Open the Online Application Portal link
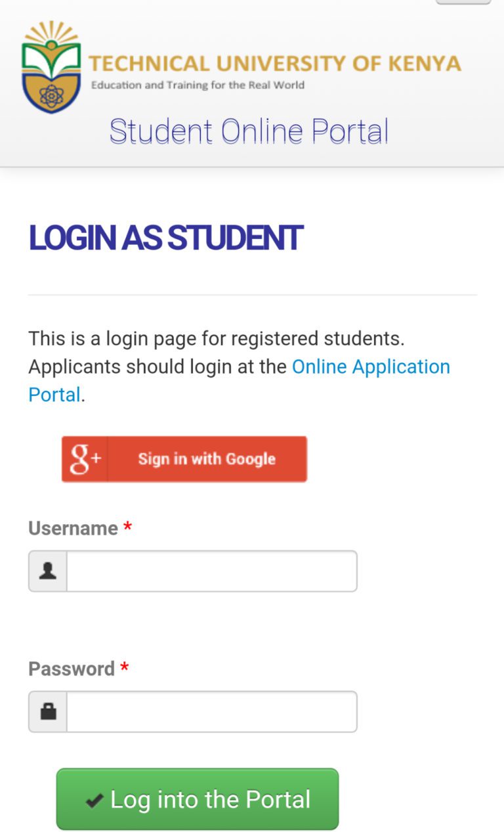The width and height of the screenshot is (504, 832). [371, 366]
